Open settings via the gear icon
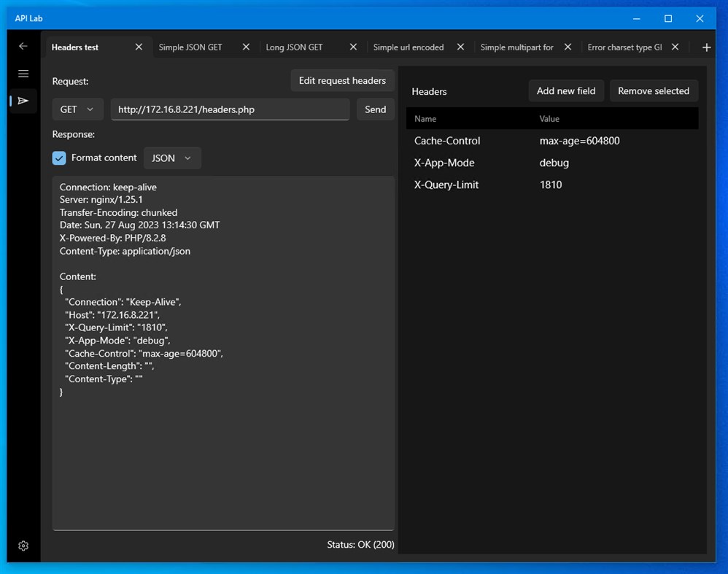Image resolution: width=728 pixels, height=574 pixels. [23, 546]
